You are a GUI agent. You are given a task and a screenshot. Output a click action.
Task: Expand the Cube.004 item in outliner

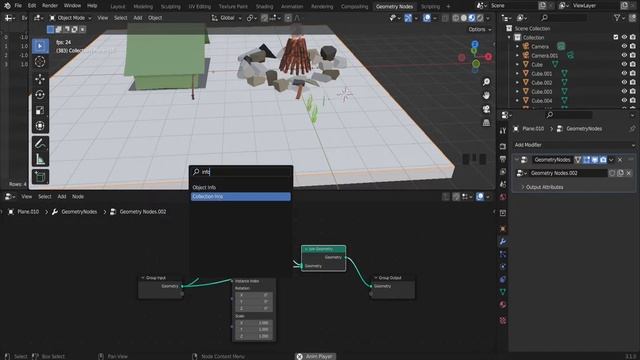(517, 100)
